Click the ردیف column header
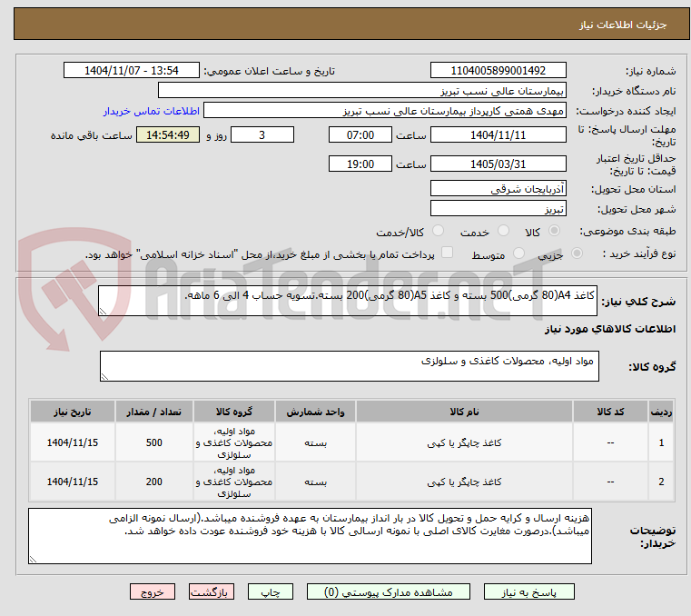This screenshot has width=691, height=616. click(x=661, y=412)
